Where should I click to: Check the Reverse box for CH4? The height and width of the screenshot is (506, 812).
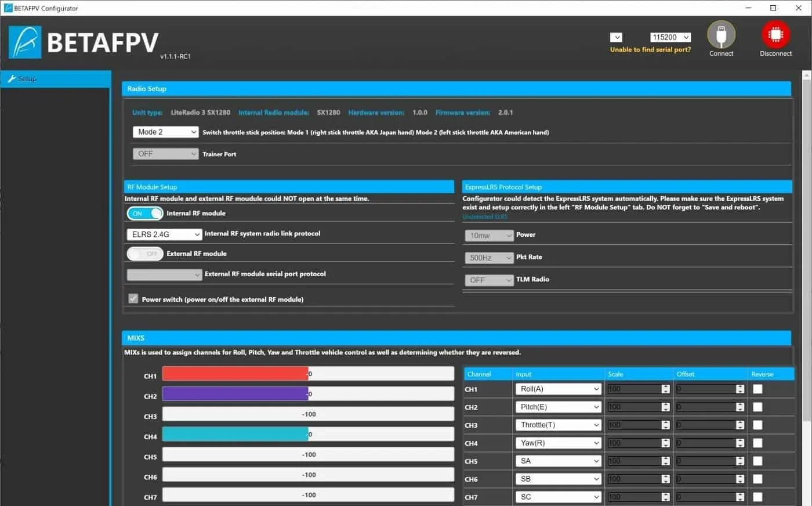[757, 443]
